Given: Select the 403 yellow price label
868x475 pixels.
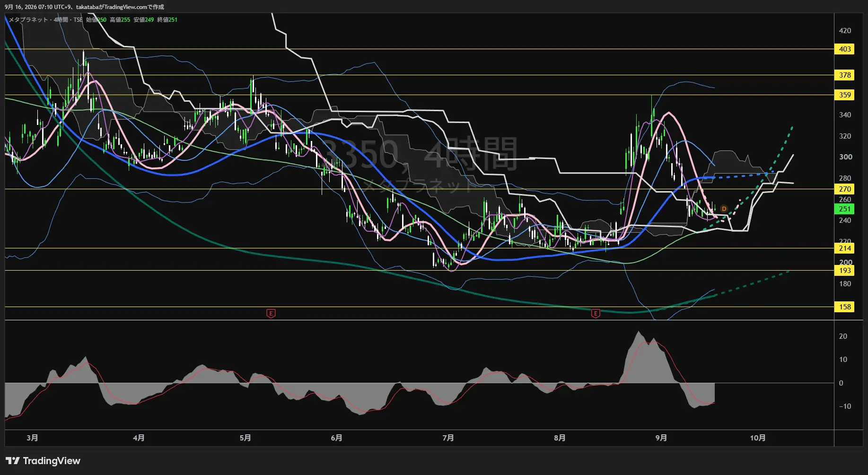Looking at the screenshot, I should point(845,49).
